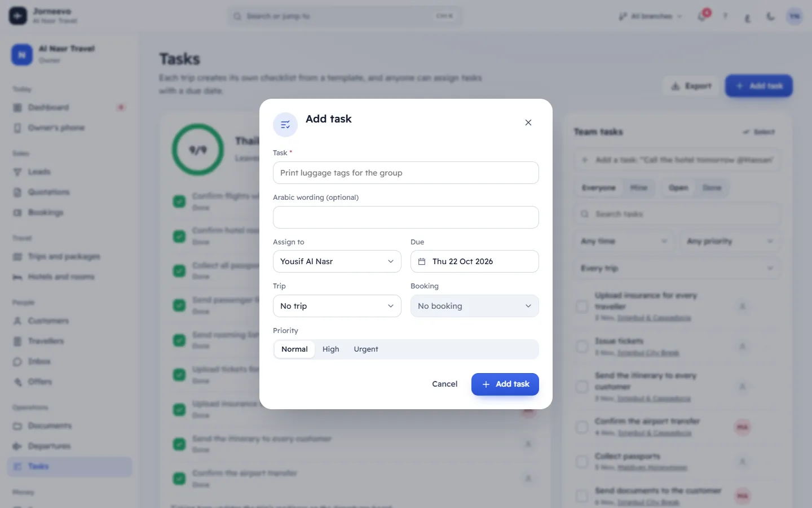This screenshot has width=812, height=508.
Task: Switch to Done status tab
Action: (x=712, y=187)
